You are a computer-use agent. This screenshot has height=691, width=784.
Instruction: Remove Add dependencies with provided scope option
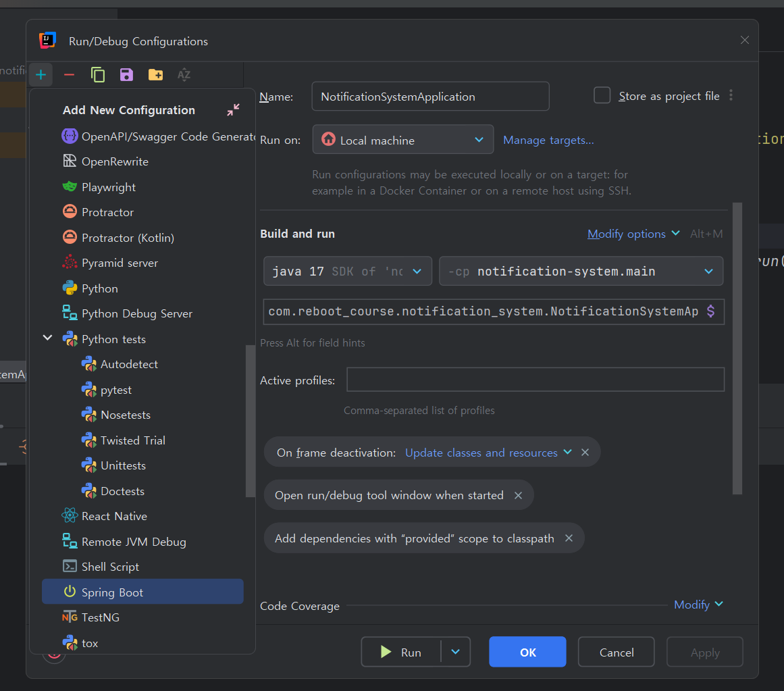tap(569, 538)
